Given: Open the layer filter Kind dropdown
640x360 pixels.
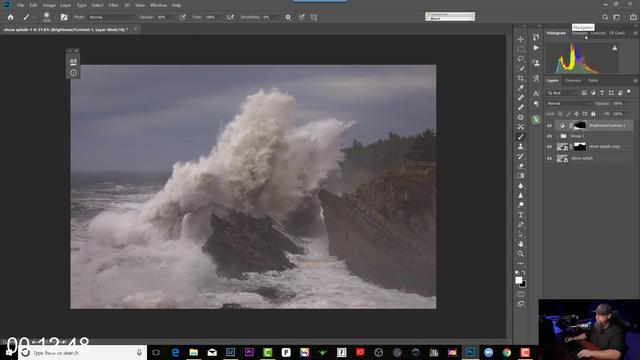Looking at the screenshot, I should pyautogui.click(x=562, y=93).
